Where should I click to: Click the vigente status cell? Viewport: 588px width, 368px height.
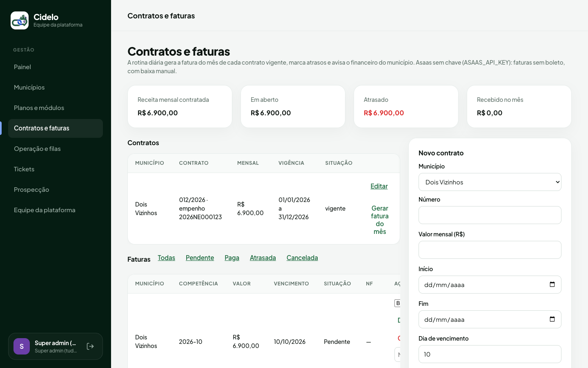tap(335, 209)
